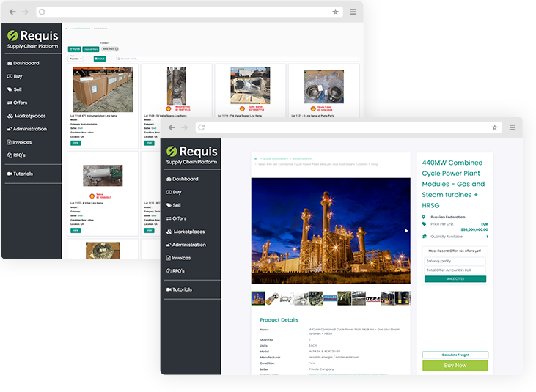The image size is (536, 392).
Task: Select Offers in the front window sidebar
Action: (x=177, y=218)
